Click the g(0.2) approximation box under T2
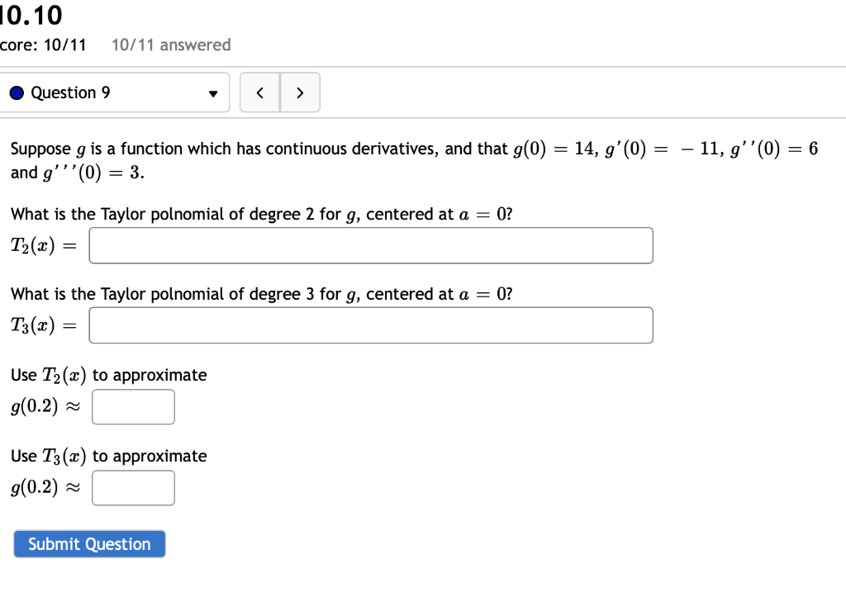 click(133, 406)
